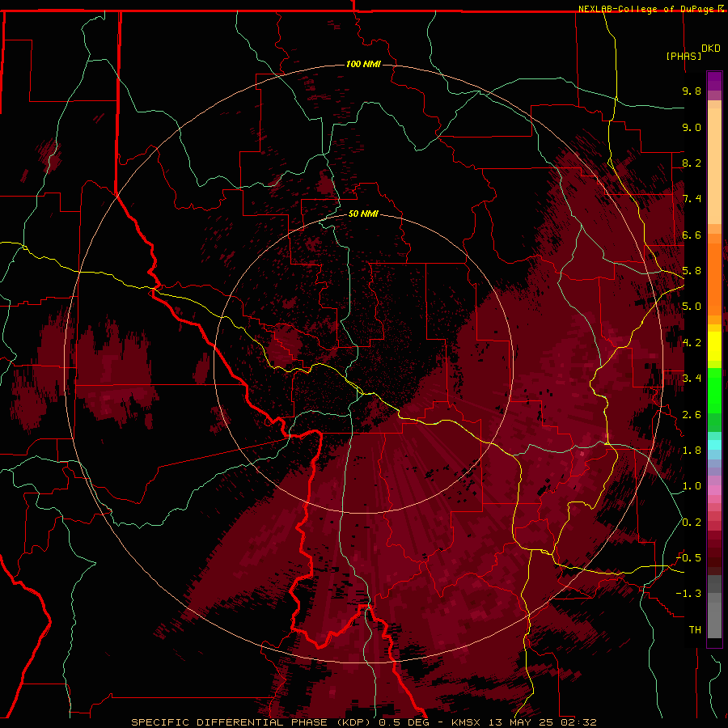The image size is (728, 728).
Task: Click the 2.6 legend value
Action: pos(692,415)
